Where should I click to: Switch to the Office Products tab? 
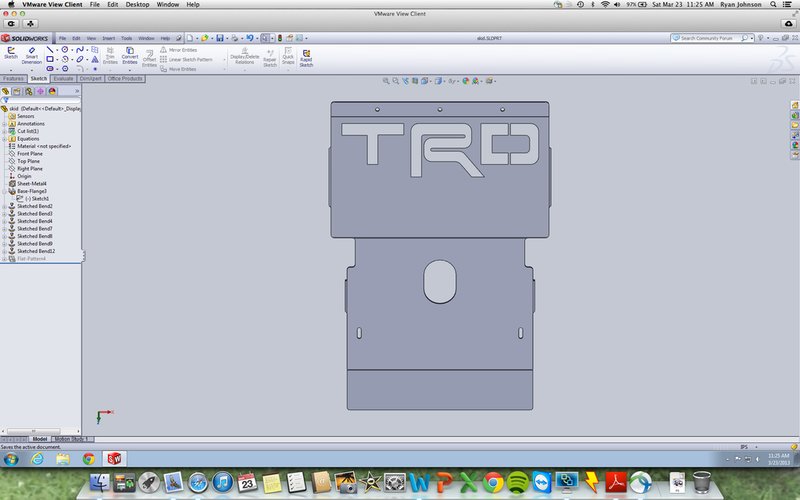click(x=125, y=79)
